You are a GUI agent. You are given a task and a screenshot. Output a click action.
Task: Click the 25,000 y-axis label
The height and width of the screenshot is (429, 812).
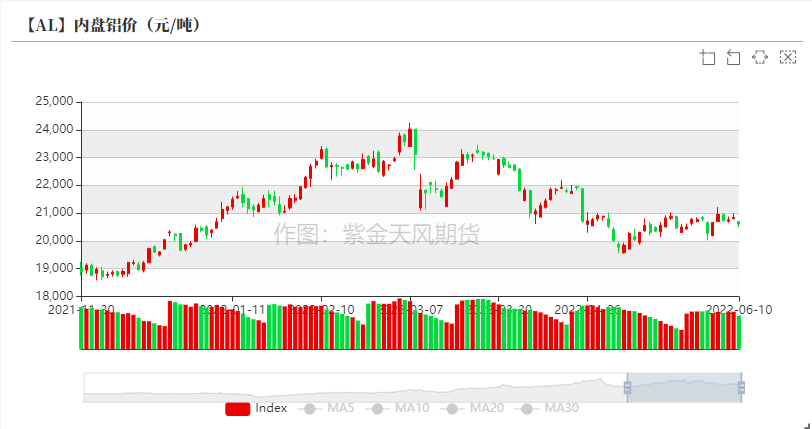pyautogui.click(x=54, y=102)
